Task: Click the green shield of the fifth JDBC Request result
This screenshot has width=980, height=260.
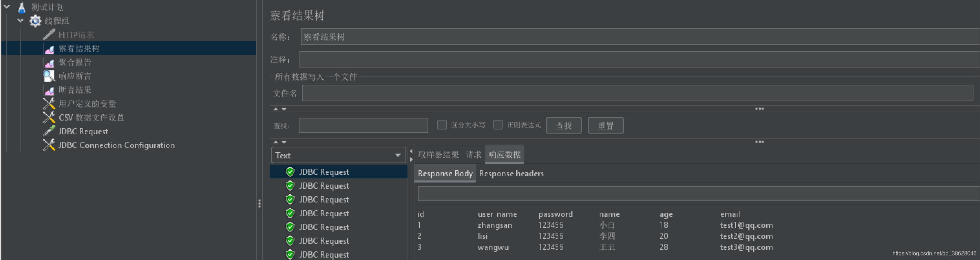Action: pyautogui.click(x=290, y=227)
